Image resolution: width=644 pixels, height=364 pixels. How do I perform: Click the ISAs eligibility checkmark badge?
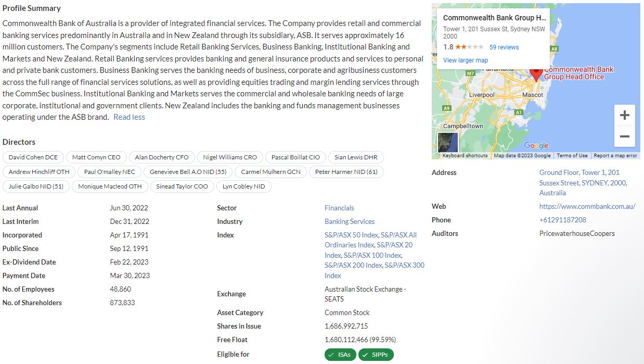[x=340, y=354]
